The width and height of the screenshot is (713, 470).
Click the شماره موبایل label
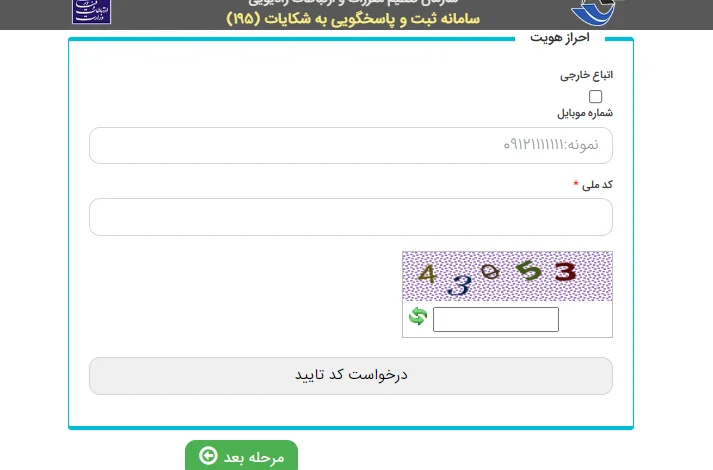(585, 113)
